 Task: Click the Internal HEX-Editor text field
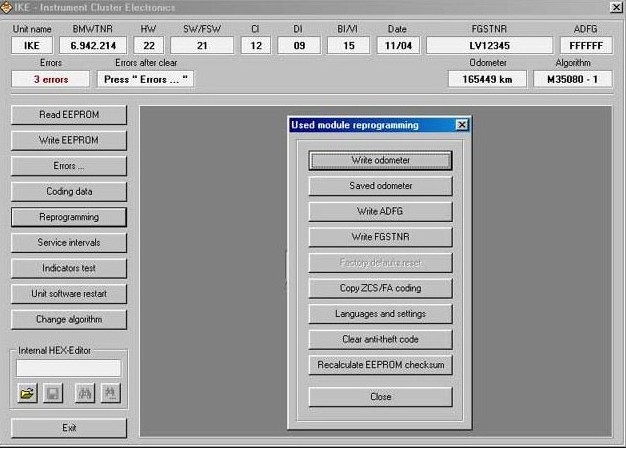68,368
